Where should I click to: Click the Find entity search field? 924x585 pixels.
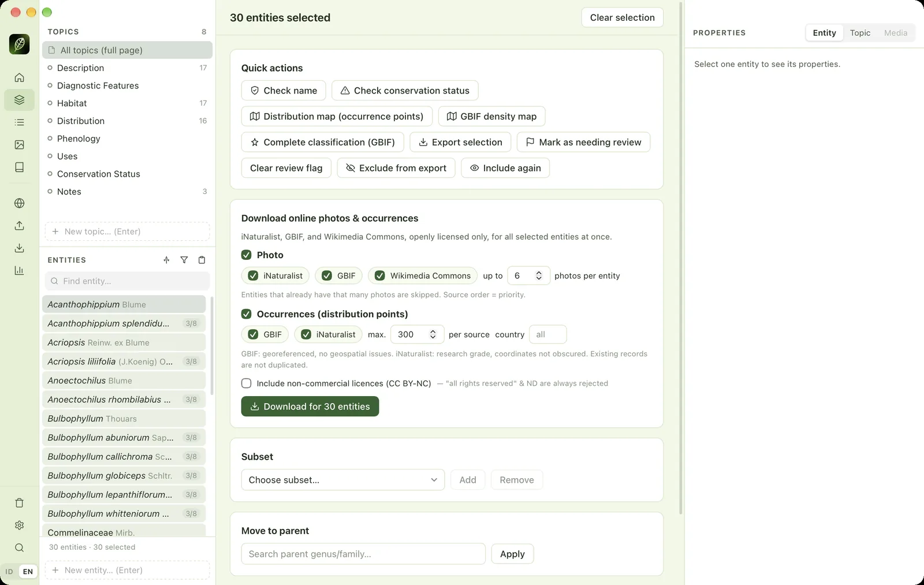[127, 281]
